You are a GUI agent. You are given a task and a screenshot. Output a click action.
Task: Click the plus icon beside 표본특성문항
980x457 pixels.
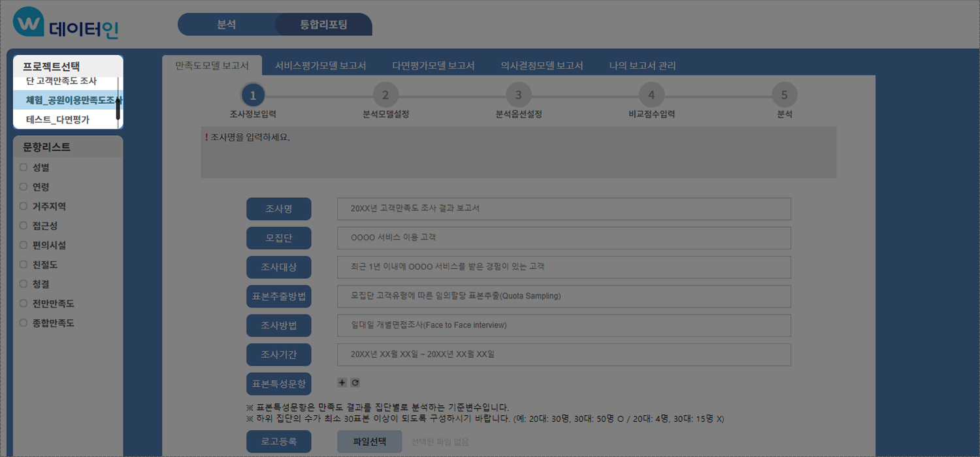click(x=342, y=383)
